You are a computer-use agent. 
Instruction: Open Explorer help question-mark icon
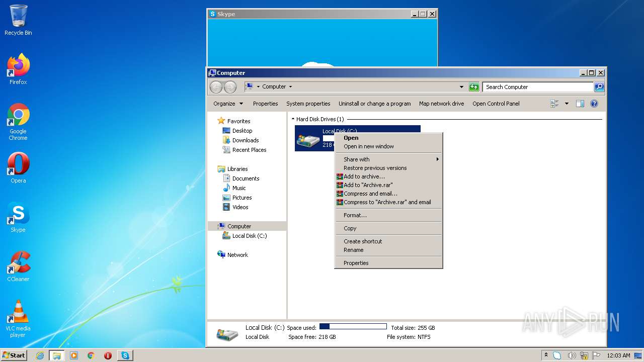point(594,104)
